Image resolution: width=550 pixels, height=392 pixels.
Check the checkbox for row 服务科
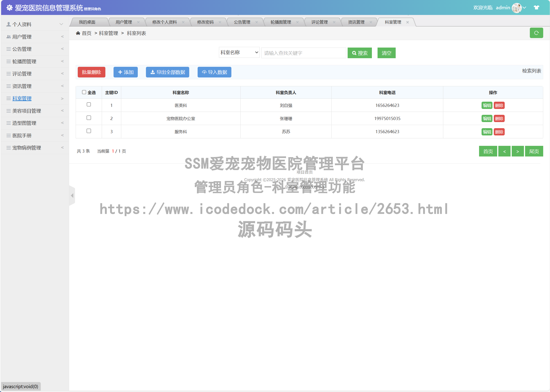pyautogui.click(x=89, y=131)
